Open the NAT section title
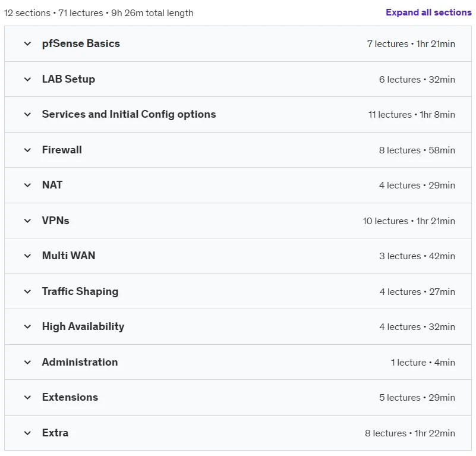The height and width of the screenshot is (456, 476). [52, 185]
